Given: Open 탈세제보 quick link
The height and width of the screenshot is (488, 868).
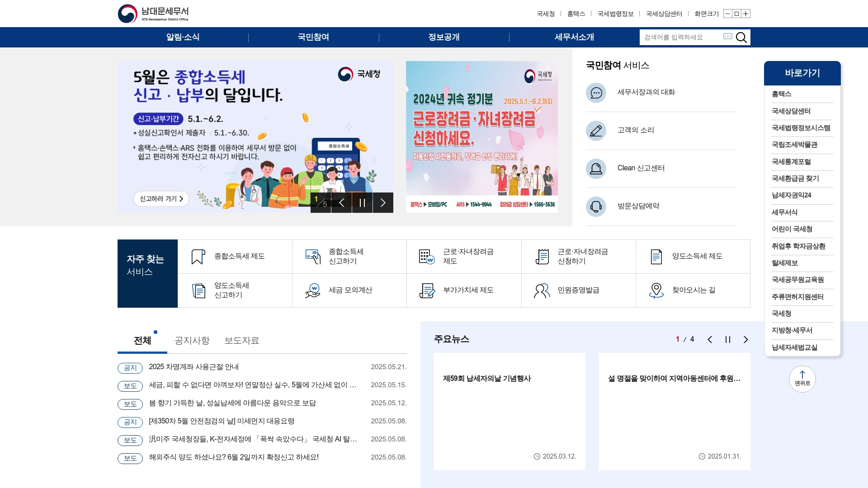Looking at the screenshot, I should pyautogui.click(x=784, y=263).
